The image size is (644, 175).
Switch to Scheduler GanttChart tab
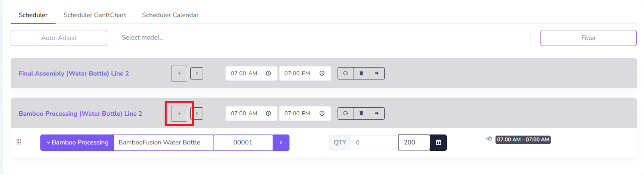coord(95,15)
